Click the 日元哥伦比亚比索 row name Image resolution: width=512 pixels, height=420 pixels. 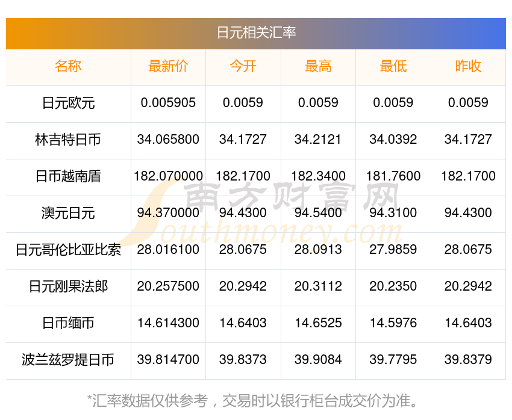(x=68, y=250)
